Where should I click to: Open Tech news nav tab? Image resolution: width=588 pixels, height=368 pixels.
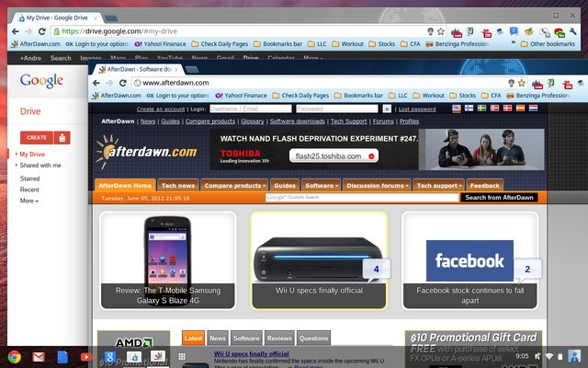[x=178, y=186]
